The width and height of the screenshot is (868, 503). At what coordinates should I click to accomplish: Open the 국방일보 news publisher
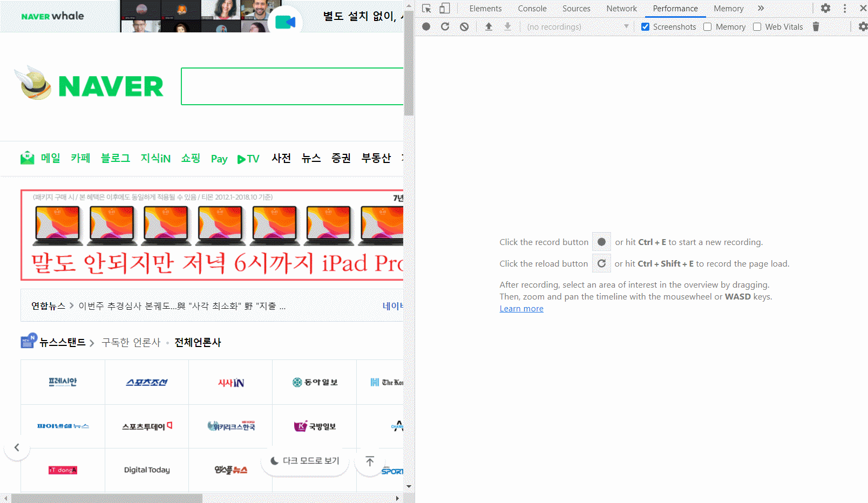[x=315, y=426]
